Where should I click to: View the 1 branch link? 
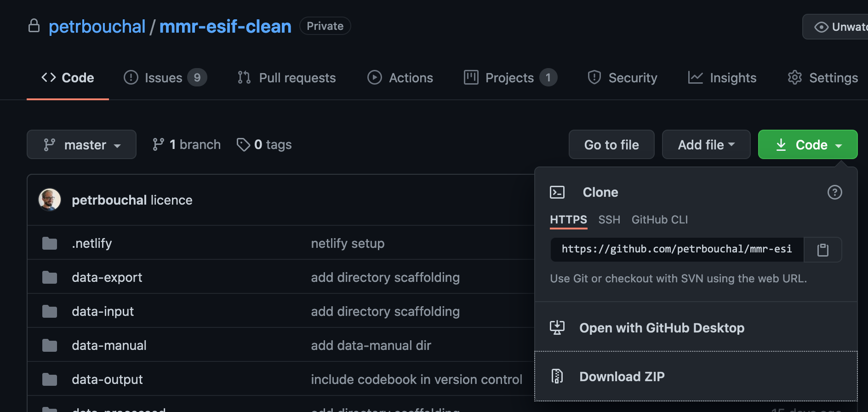(x=187, y=145)
